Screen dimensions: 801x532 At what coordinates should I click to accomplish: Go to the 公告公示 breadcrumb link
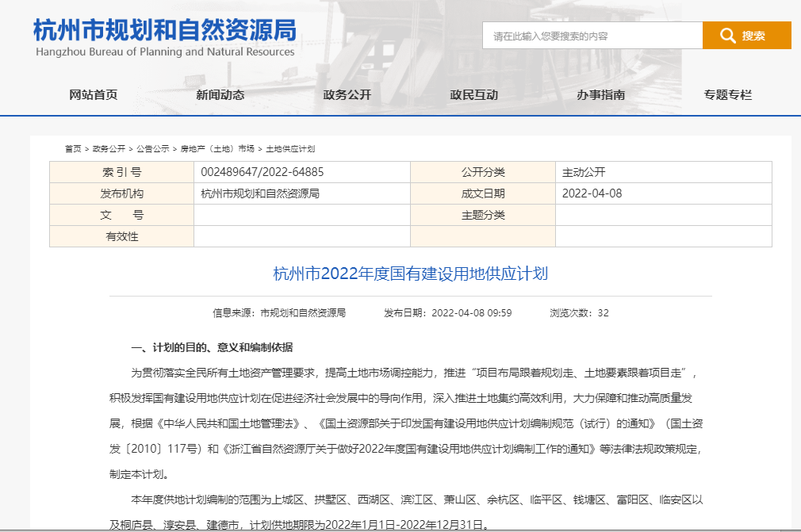click(152, 149)
